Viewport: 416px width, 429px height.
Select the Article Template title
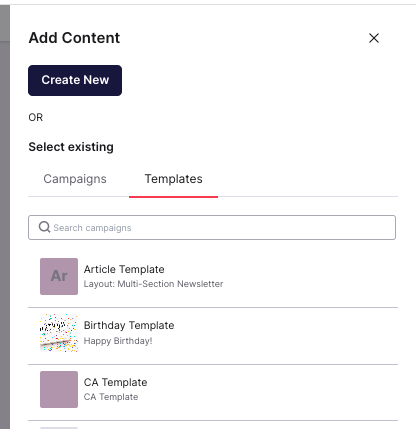(124, 269)
